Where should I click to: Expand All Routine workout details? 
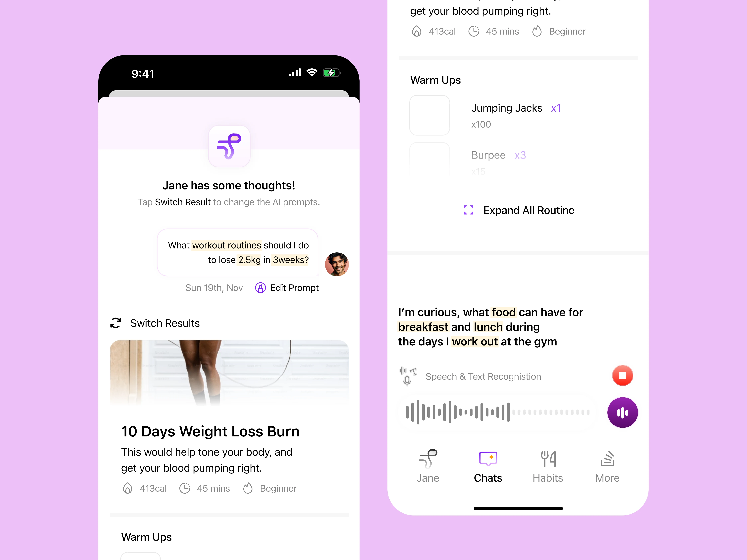tap(518, 210)
